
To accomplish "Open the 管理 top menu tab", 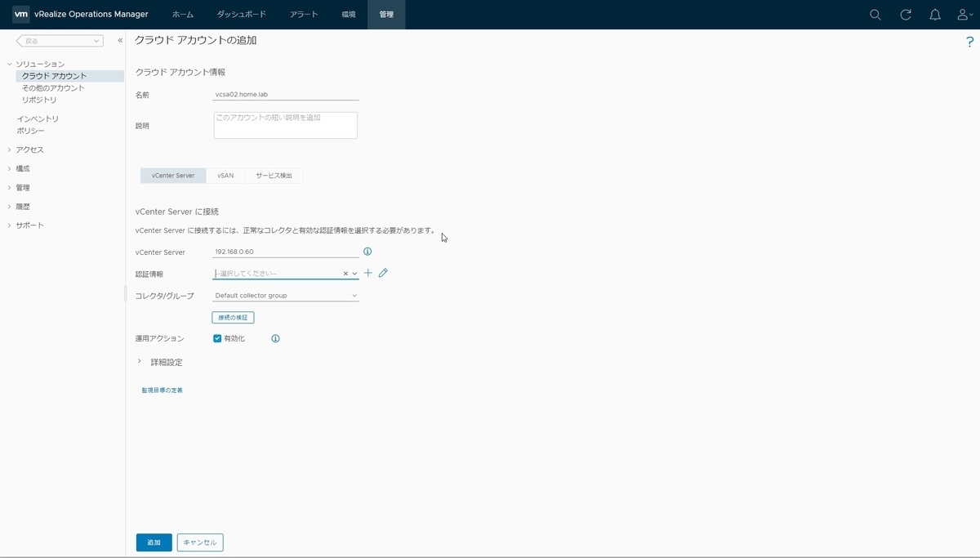I will pyautogui.click(x=386, y=15).
